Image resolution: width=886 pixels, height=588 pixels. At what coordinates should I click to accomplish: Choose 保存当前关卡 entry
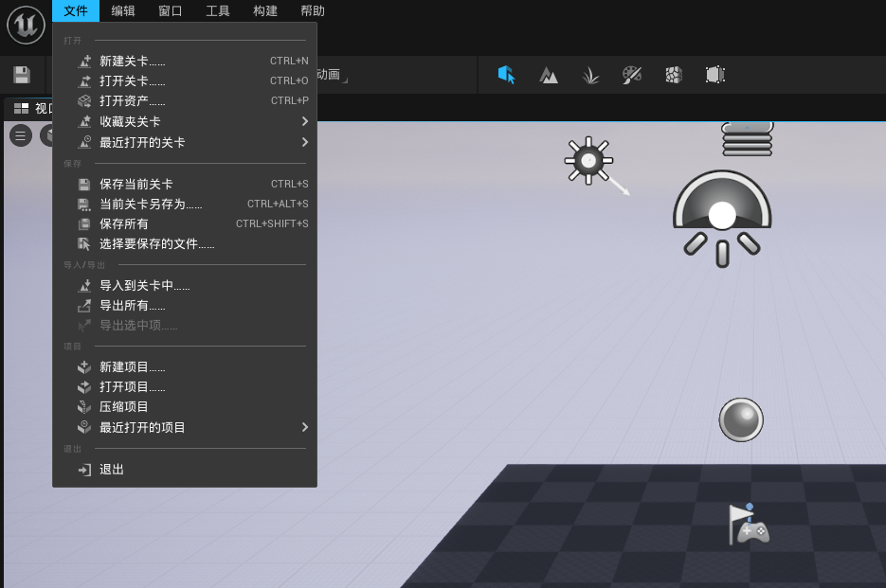click(x=185, y=184)
